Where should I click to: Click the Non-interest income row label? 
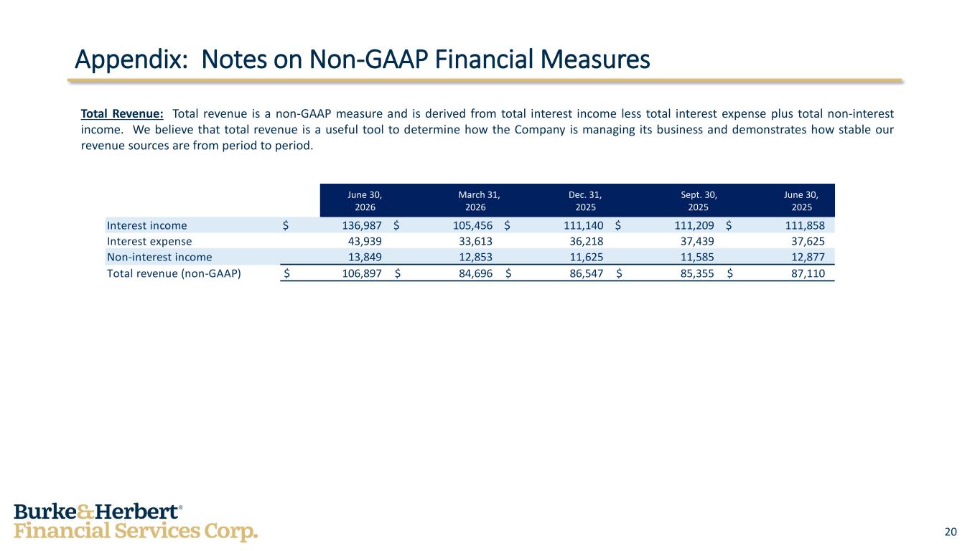pyautogui.click(x=159, y=257)
